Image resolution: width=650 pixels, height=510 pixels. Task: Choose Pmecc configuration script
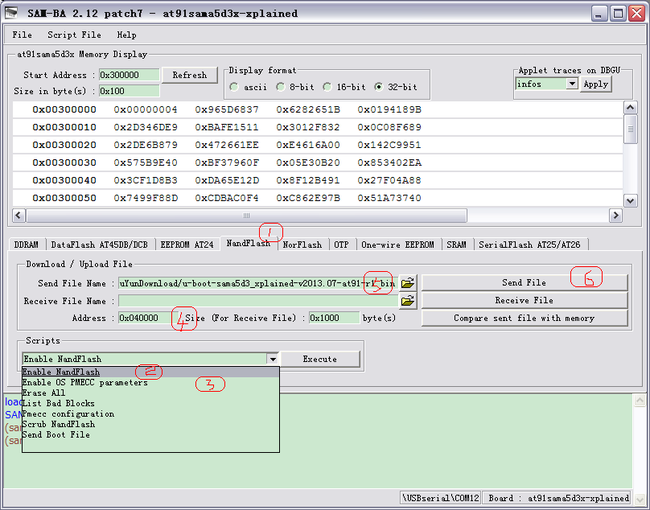[150, 414]
